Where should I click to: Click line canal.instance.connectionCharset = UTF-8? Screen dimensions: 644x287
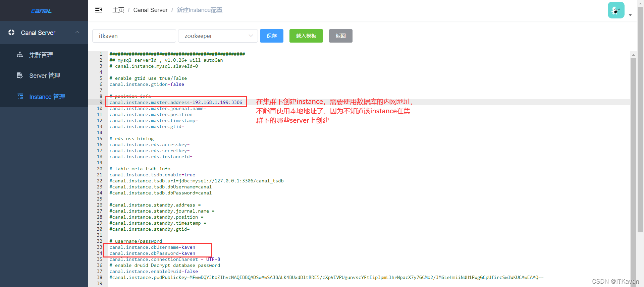coord(165,259)
